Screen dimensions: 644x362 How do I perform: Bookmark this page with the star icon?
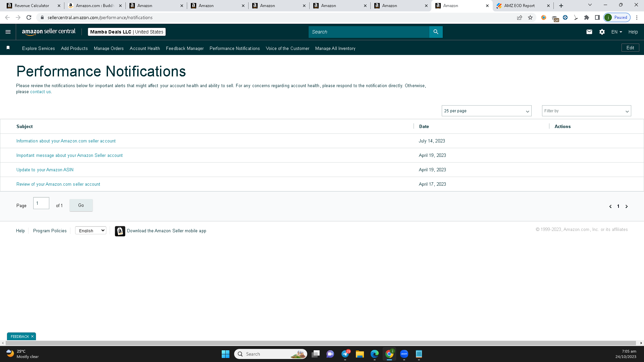click(x=530, y=17)
